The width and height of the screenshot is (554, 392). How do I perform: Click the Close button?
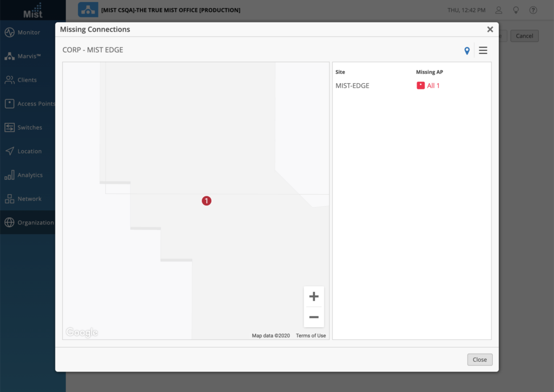click(479, 360)
